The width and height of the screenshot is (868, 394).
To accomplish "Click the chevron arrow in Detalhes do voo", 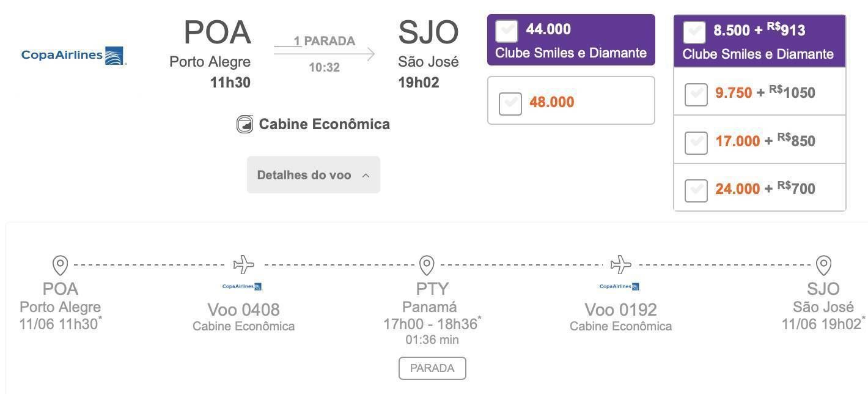I will pos(366,176).
